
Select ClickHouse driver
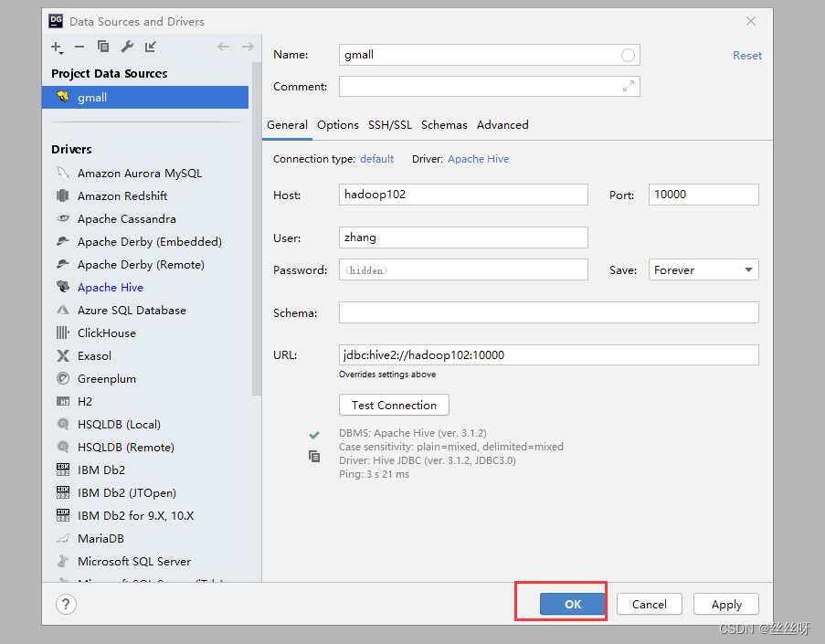point(106,333)
